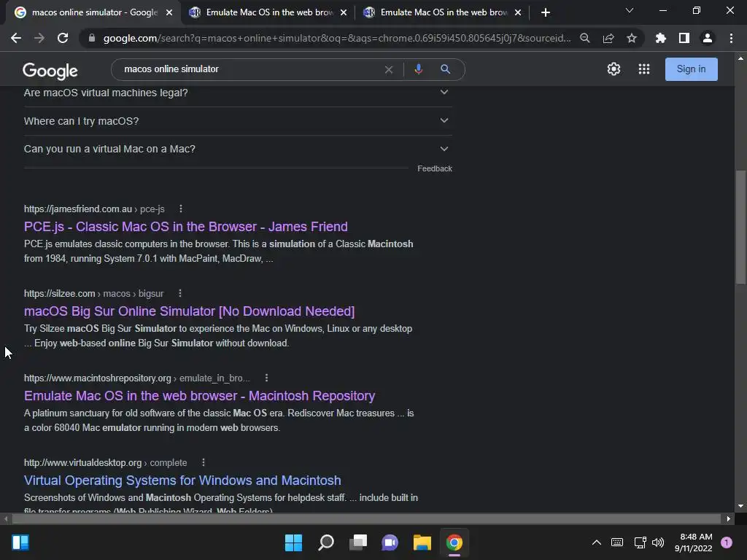Start search by voice microphone
This screenshot has height=560, width=747.
coord(418,69)
